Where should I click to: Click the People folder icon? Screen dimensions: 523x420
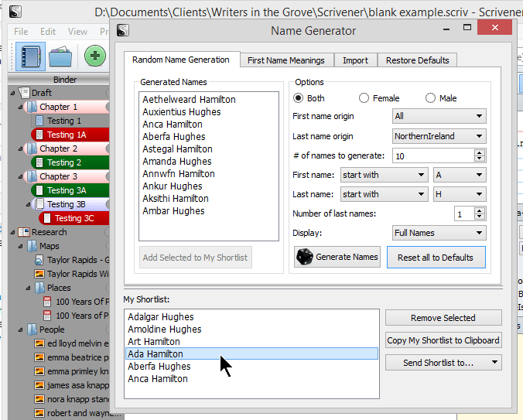click(32, 330)
